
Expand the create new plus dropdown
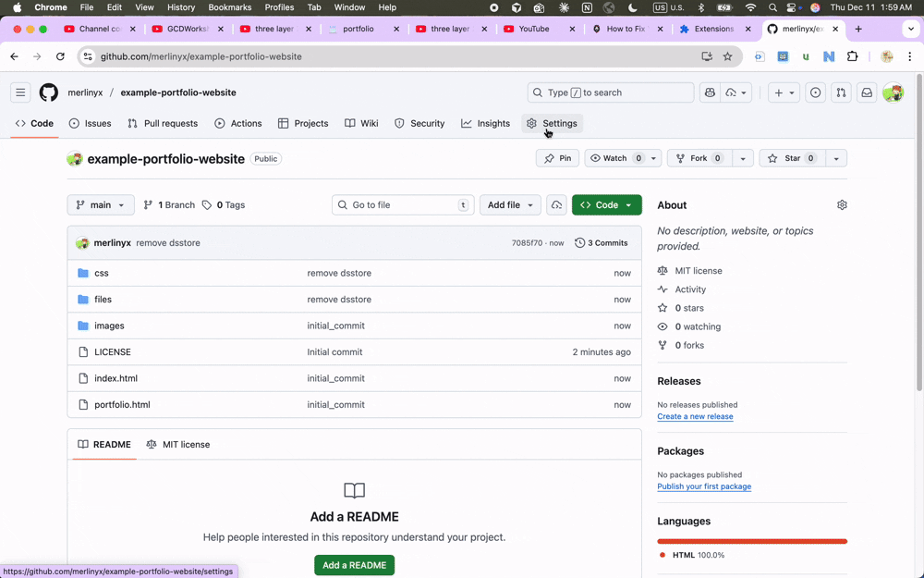click(784, 92)
